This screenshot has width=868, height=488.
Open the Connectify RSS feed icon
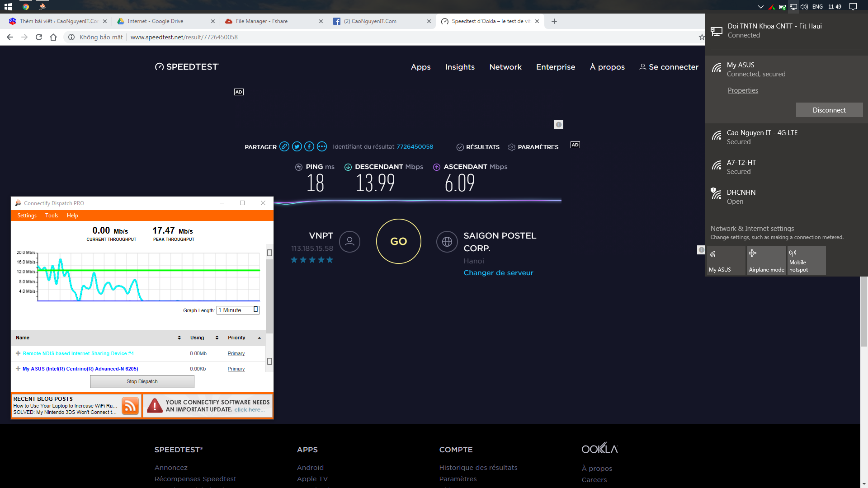[130, 406]
